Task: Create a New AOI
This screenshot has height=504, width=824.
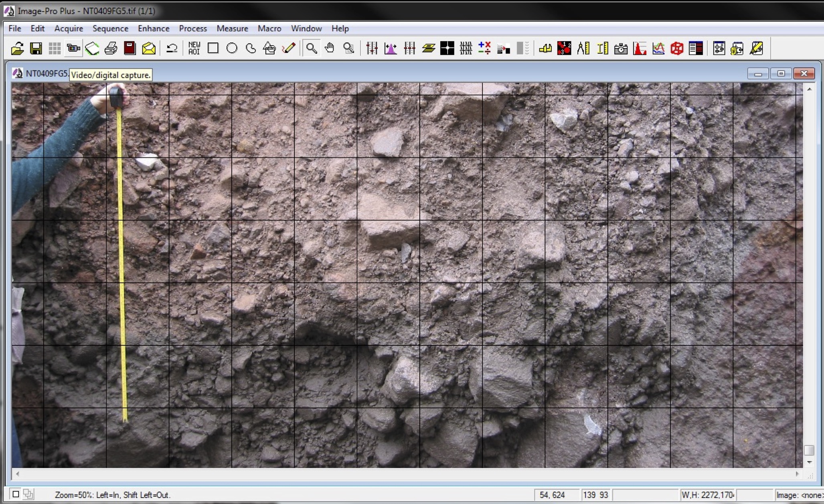Action: 194,48
